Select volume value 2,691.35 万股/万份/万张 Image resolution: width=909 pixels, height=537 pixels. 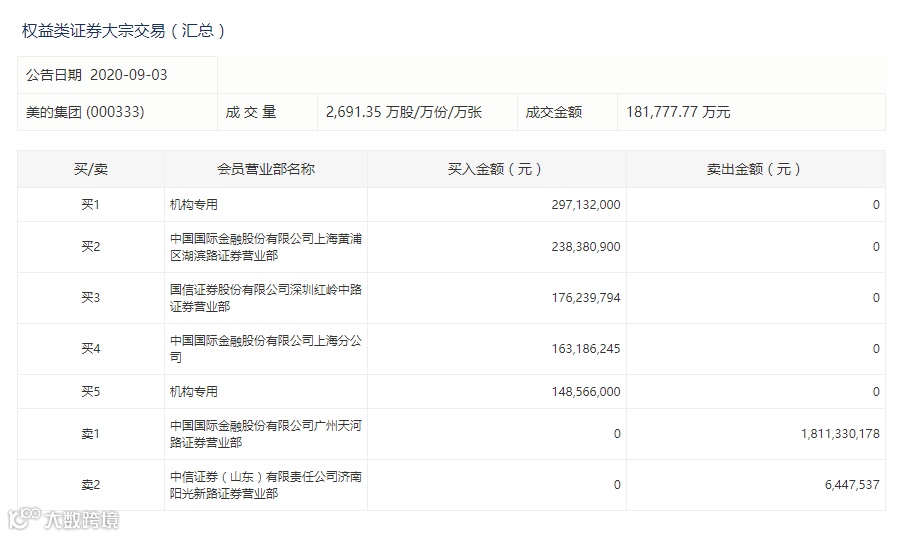pyautogui.click(x=403, y=112)
